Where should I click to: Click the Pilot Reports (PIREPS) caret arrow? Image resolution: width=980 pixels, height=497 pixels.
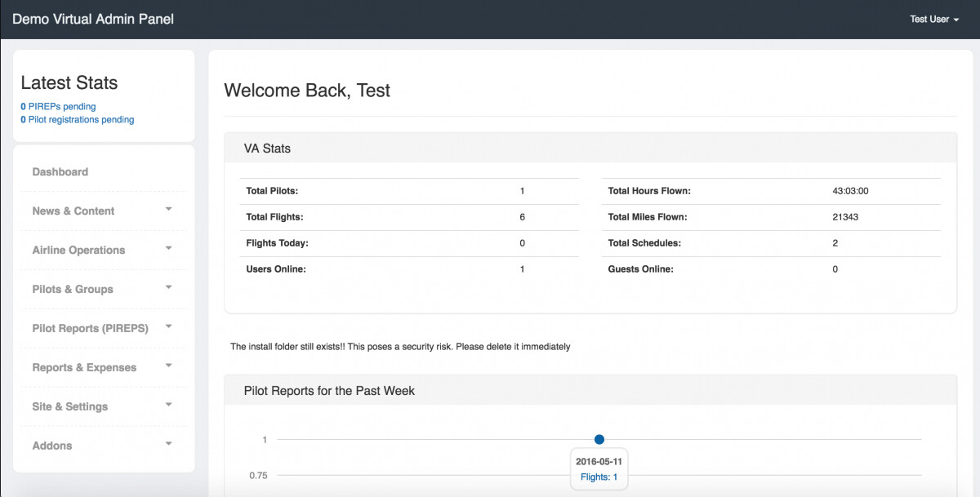click(x=168, y=327)
